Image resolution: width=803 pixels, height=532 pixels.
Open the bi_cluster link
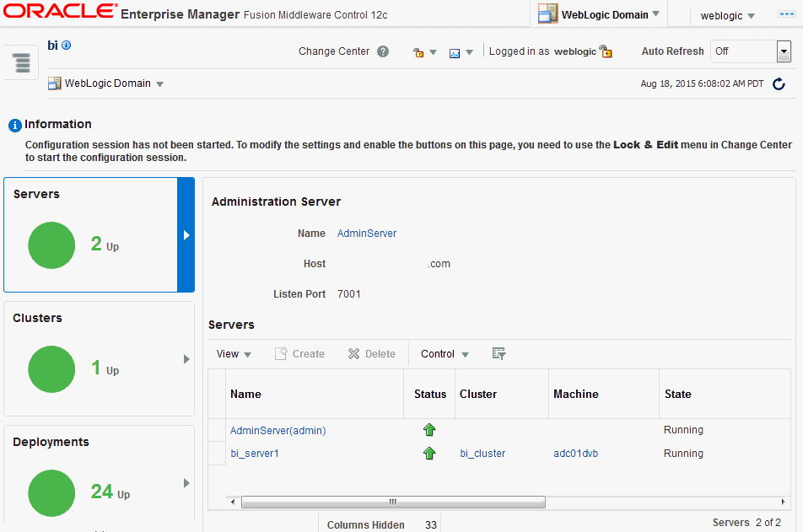tap(482, 453)
